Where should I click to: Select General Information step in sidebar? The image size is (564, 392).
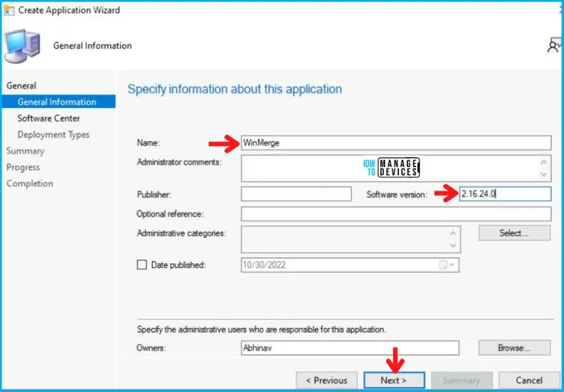point(59,101)
